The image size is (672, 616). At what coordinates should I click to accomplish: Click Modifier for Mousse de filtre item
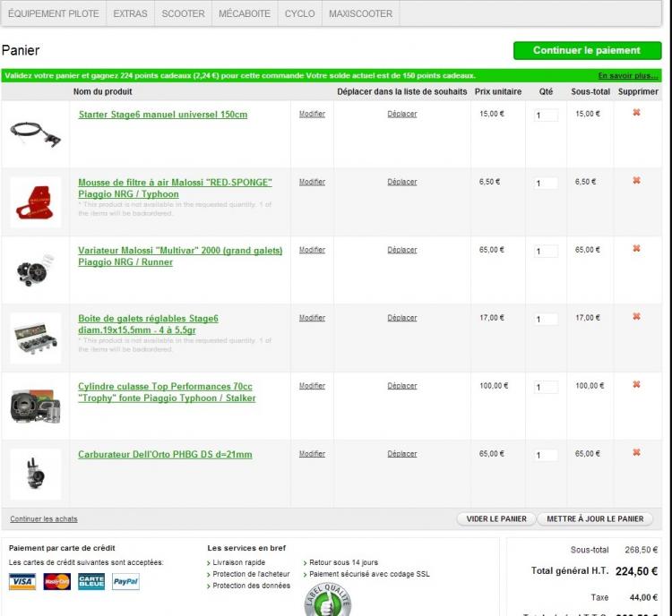click(312, 182)
